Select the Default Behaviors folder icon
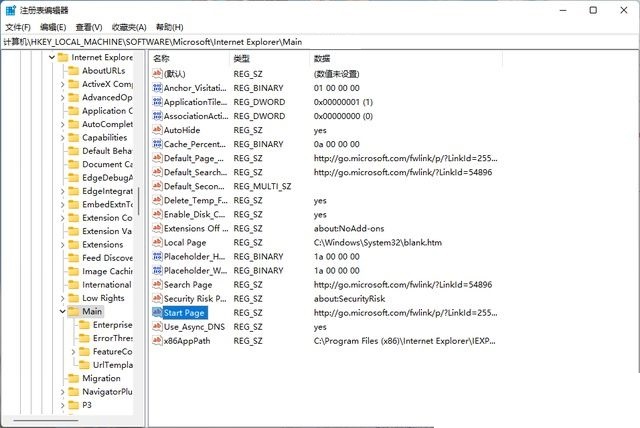640x428 pixels. (x=73, y=151)
